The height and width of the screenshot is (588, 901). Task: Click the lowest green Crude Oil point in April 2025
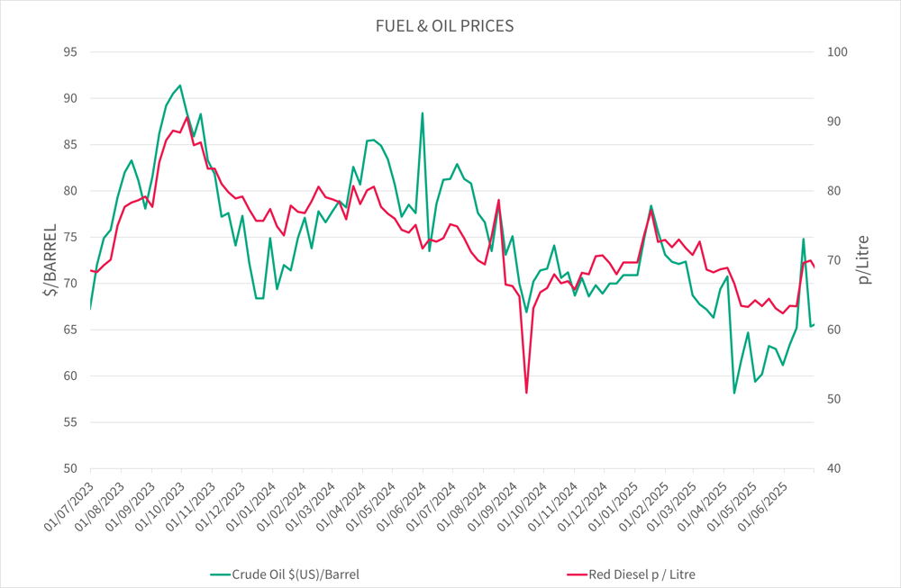point(734,393)
